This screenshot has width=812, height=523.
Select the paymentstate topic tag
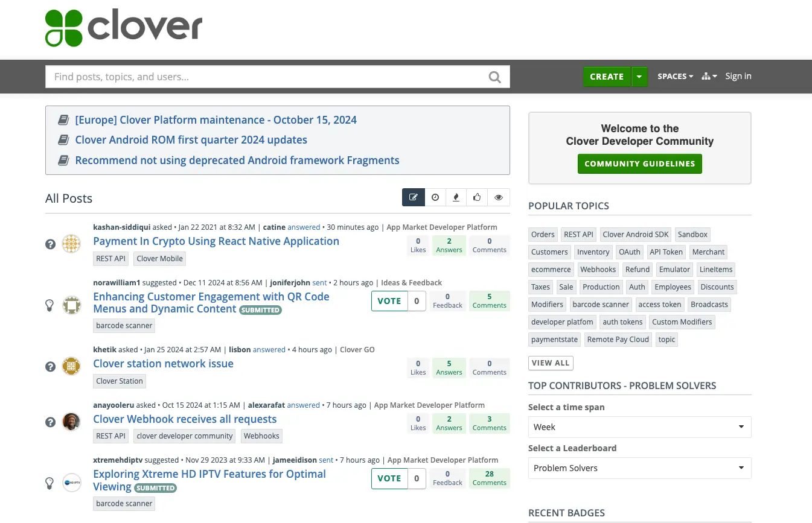(x=554, y=340)
